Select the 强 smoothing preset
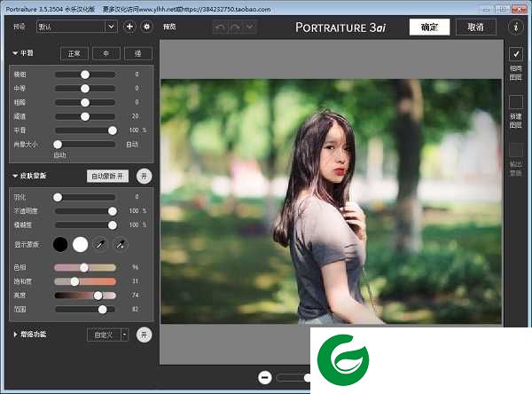The width and height of the screenshot is (532, 394). click(138, 53)
